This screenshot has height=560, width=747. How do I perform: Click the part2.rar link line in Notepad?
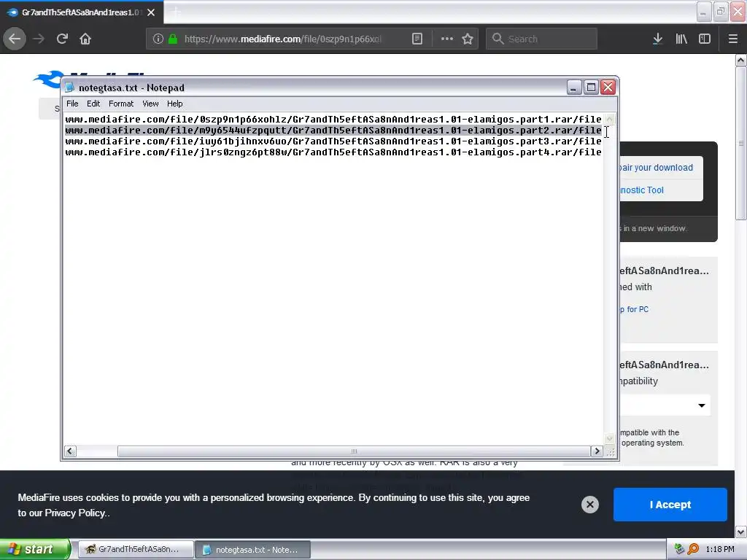tap(333, 130)
